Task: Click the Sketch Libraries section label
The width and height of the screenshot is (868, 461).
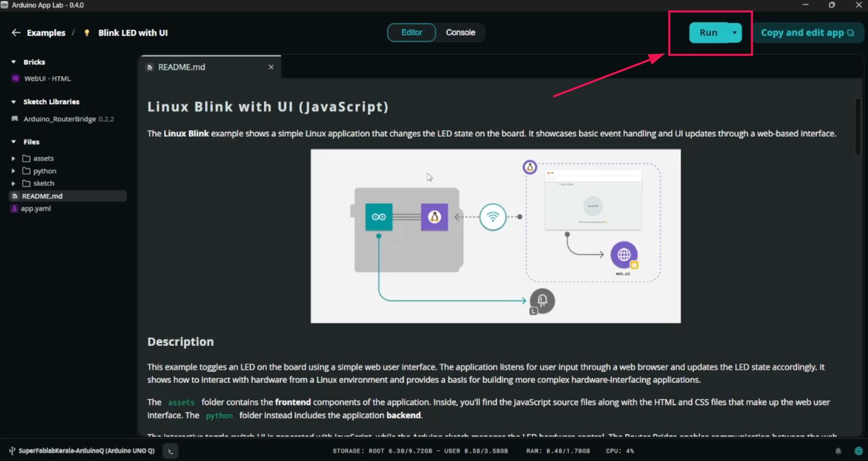Action: point(51,102)
